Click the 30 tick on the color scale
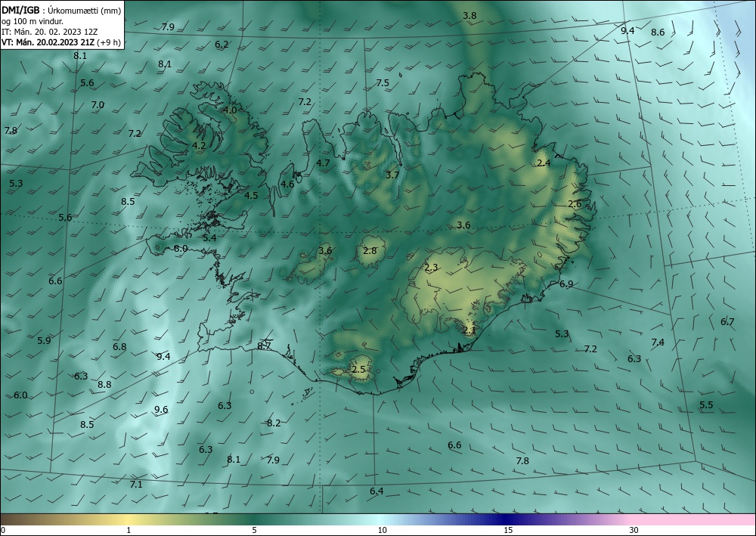 point(634,530)
